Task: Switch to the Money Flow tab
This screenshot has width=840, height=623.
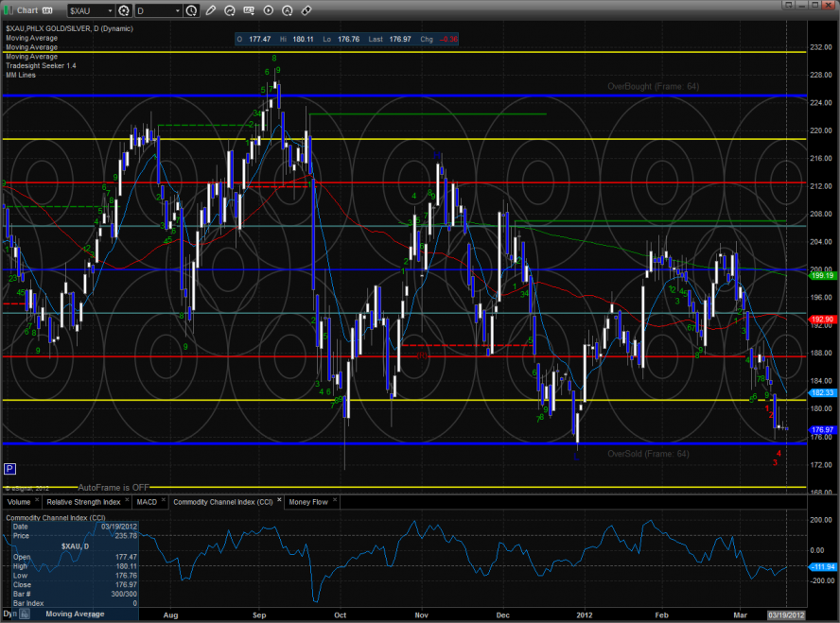Action: [308, 502]
